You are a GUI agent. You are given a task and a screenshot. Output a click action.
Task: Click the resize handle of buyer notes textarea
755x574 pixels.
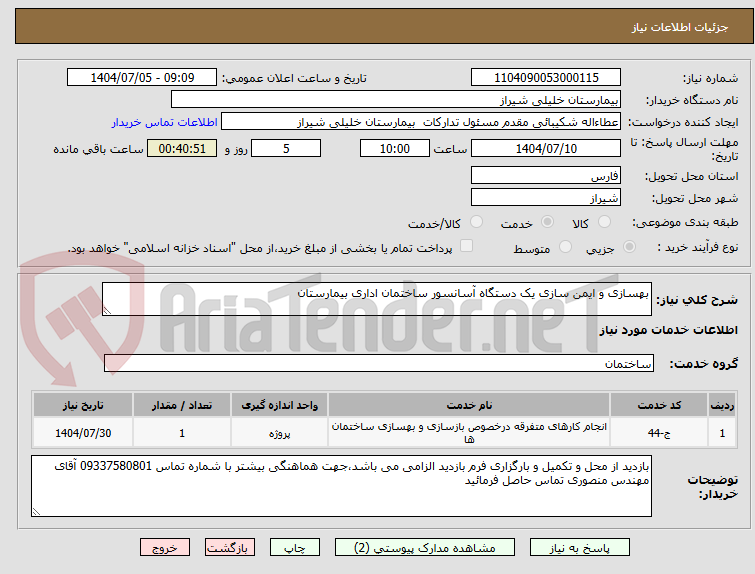coord(36,512)
